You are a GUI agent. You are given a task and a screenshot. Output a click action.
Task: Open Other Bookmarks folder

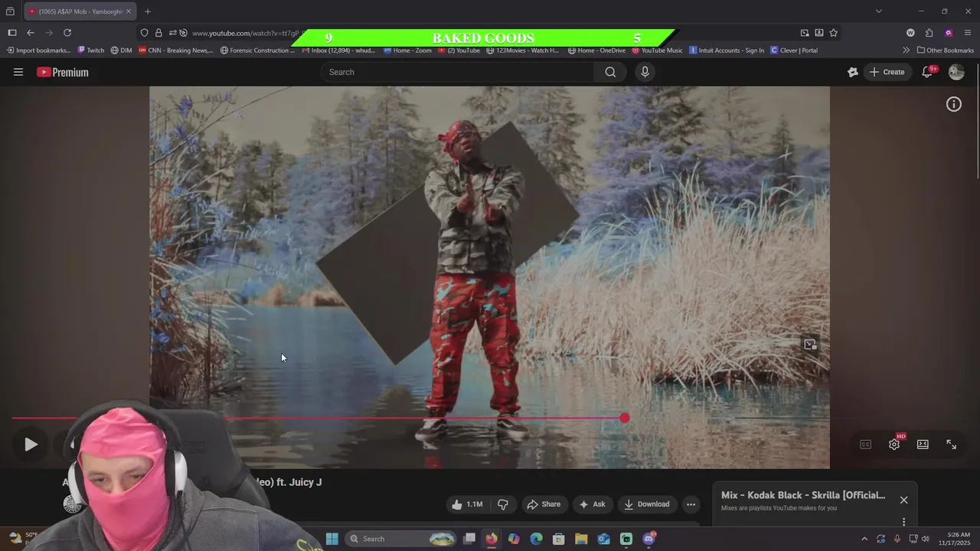point(946,51)
